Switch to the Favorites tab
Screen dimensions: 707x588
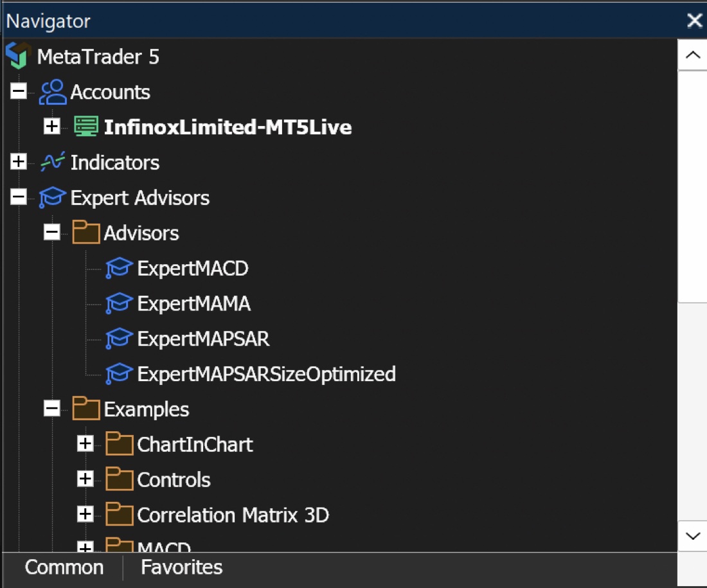coord(182,567)
